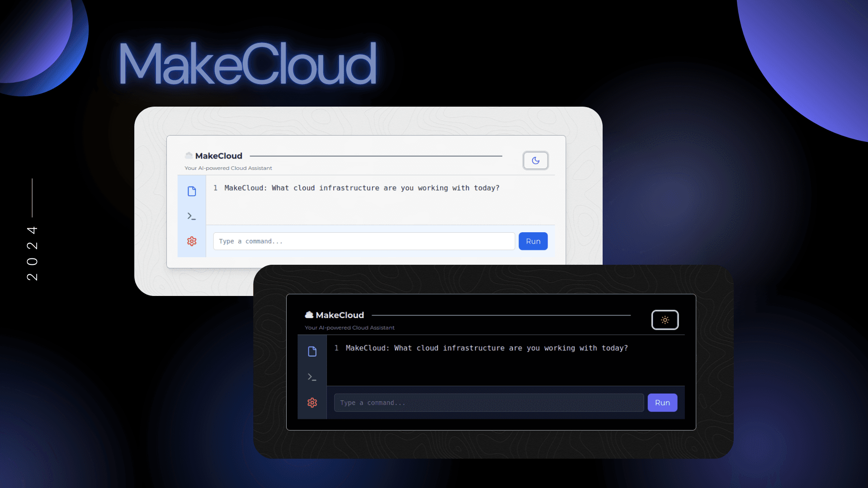Image resolution: width=868 pixels, height=488 pixels.
Task: Click the vertical 2024 year label
Action: coord(32,253)
